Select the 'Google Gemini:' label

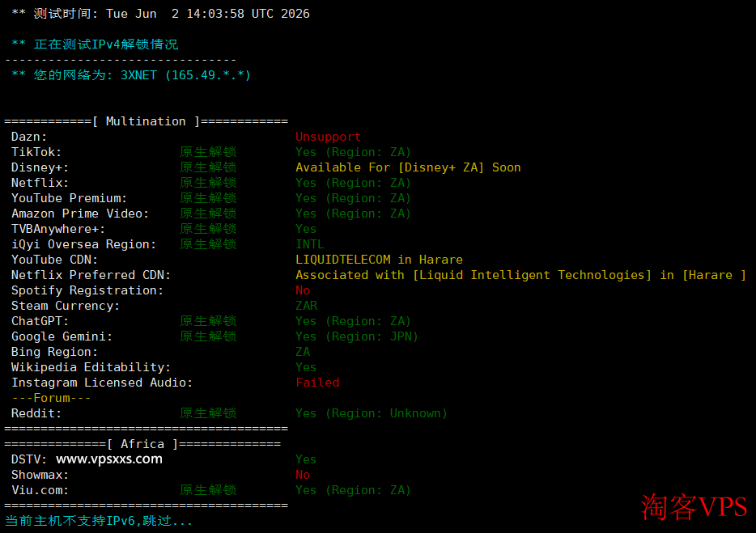[62, 336]
